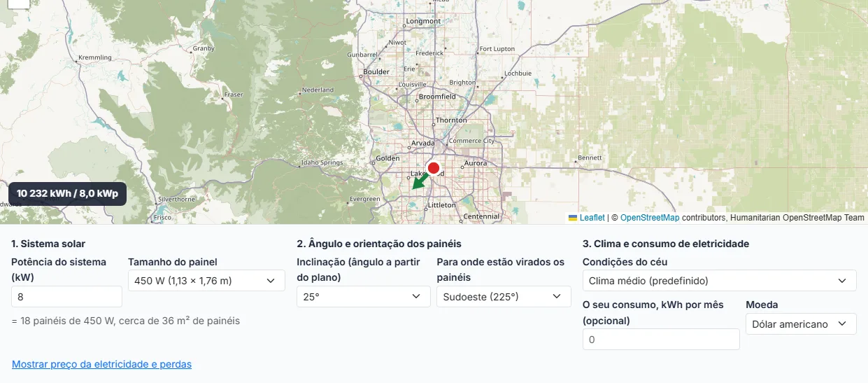This screenshot has height=383, width=868.
Task: Click the Potência do sistema input field
Action: tap(66, 297)
